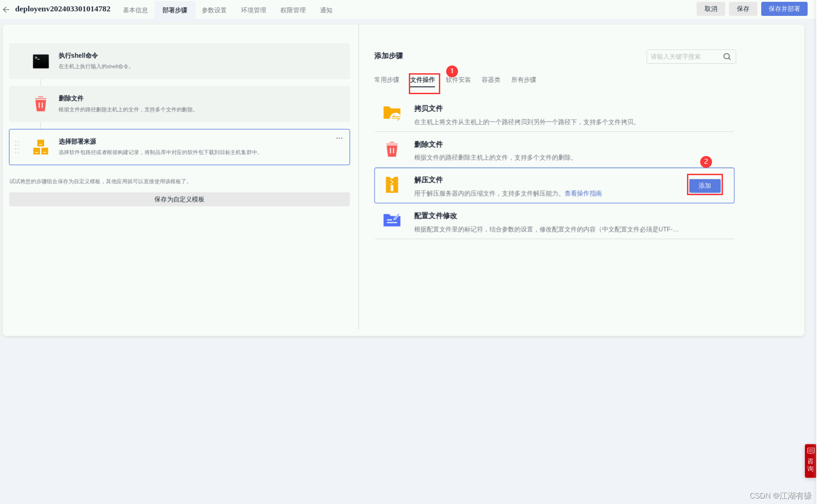Switch to the 软件安装 tab

(x=458, y=80)
